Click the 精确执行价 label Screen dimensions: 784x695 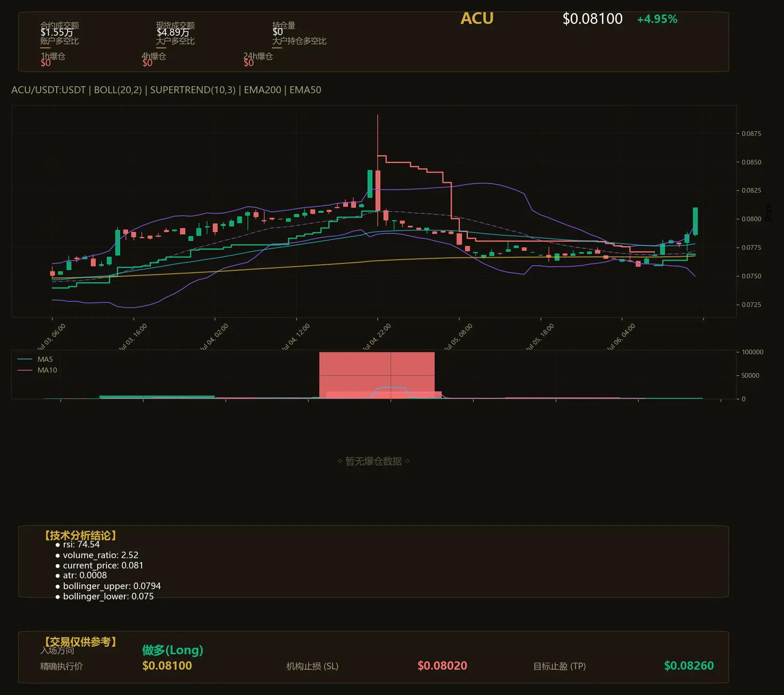[x=61, y=666]
